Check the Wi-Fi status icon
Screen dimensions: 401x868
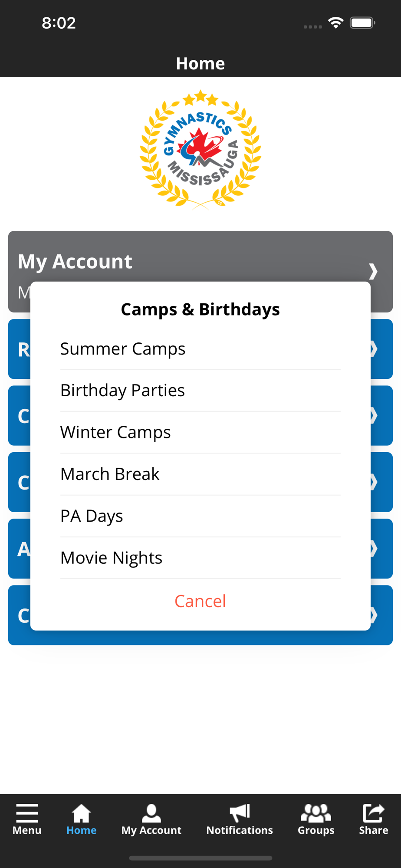click(x=336, y=23)
